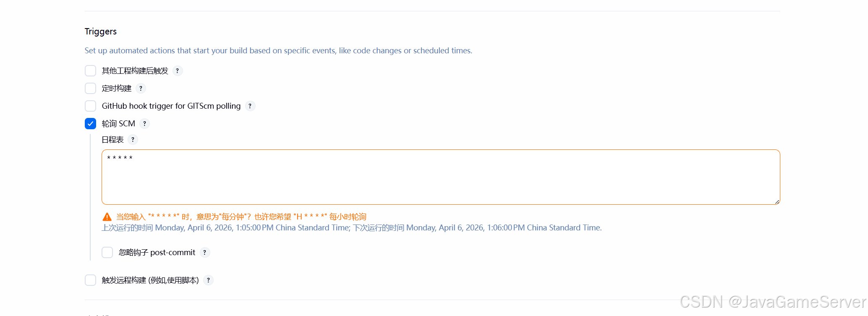Image resolution: width=868 pixels, height=316 pixels.
Task: Click the schedule textarea resize handle
Action: (777, 202)
